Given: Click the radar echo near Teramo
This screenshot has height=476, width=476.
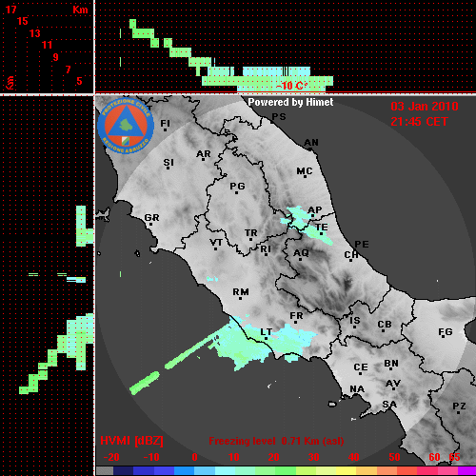Looking at the screenshot, I should [x=307, y=225].
